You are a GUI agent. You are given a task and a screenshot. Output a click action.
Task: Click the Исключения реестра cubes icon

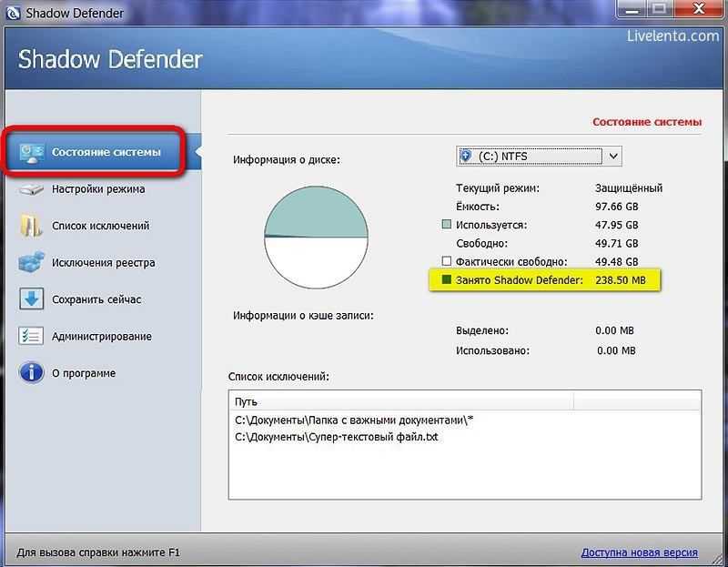(31, 262)
